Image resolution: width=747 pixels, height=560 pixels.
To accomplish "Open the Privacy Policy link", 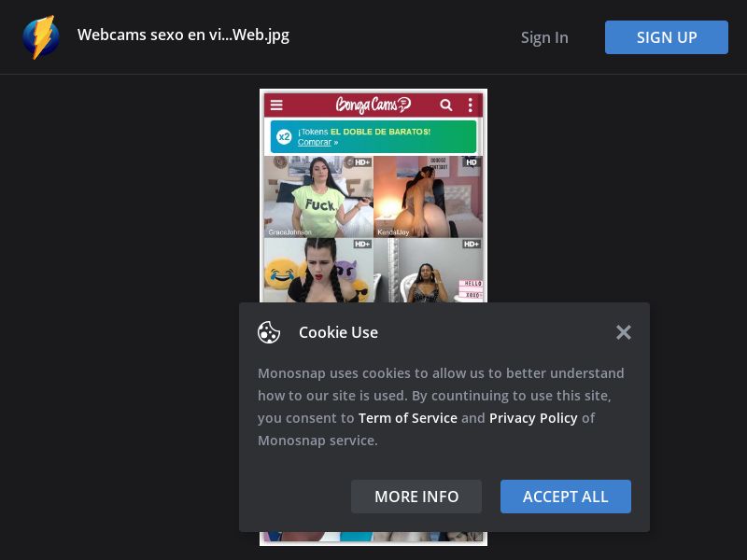I will (533, 418).
